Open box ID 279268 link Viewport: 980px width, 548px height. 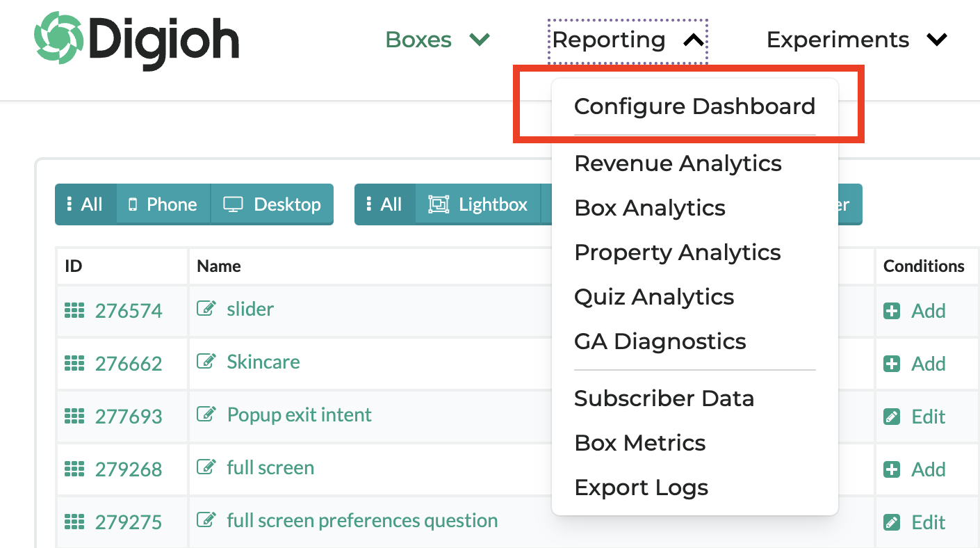128,469
